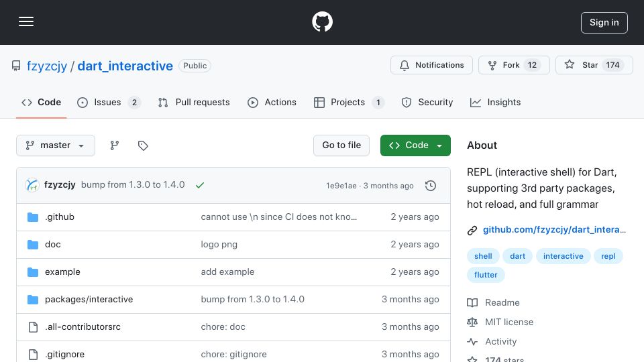Viewport: 644px width, 362px height.
Task: Switch to the Security tab
Action: pos(427,102)
